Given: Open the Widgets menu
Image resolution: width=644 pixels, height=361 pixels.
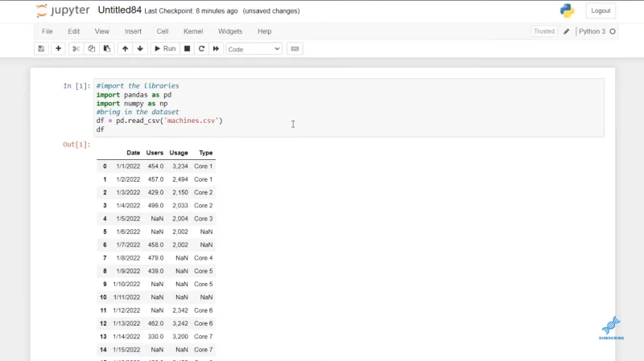Looking at the screenshot, I should point(230,31).
